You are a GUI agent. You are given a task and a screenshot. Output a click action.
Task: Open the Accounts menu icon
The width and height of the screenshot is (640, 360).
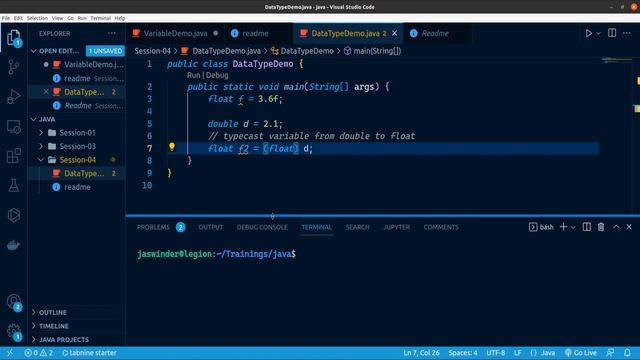(13, 302)
